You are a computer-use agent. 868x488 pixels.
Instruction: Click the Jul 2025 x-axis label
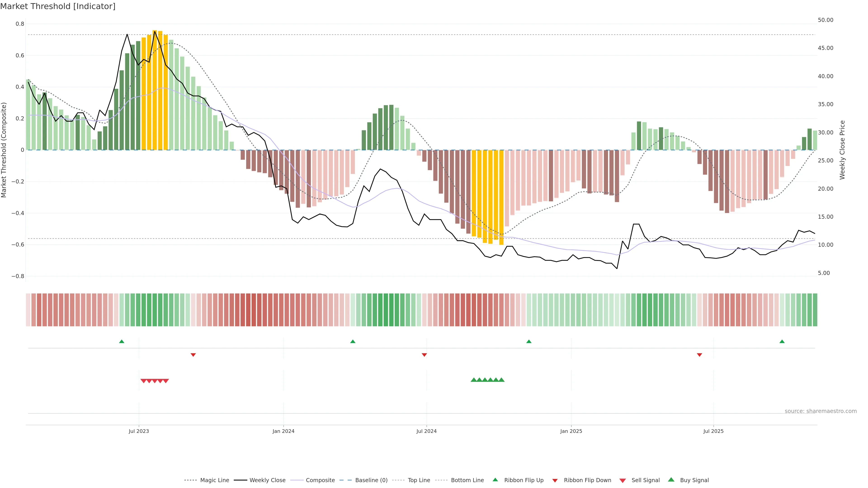coord(713,431)
